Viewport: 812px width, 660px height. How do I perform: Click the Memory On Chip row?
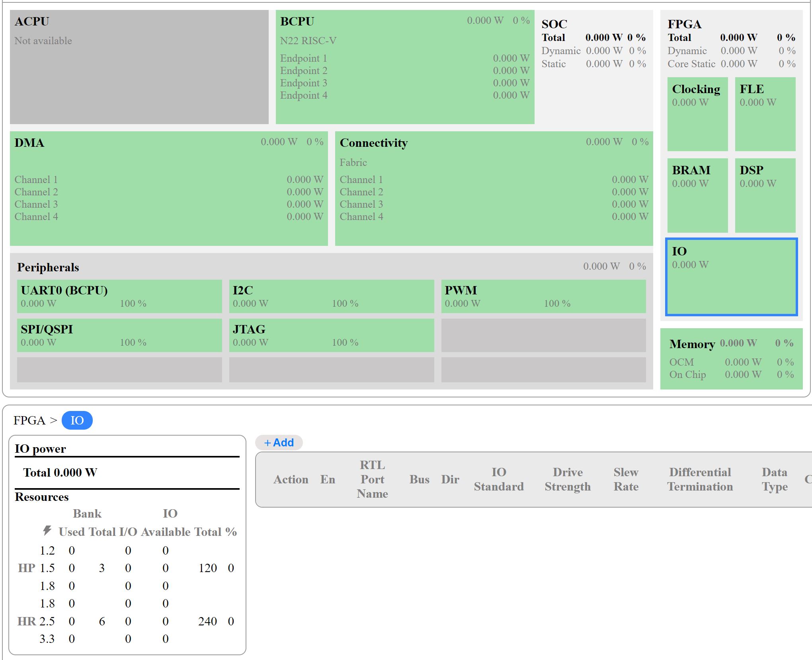(x=732, y=374)
